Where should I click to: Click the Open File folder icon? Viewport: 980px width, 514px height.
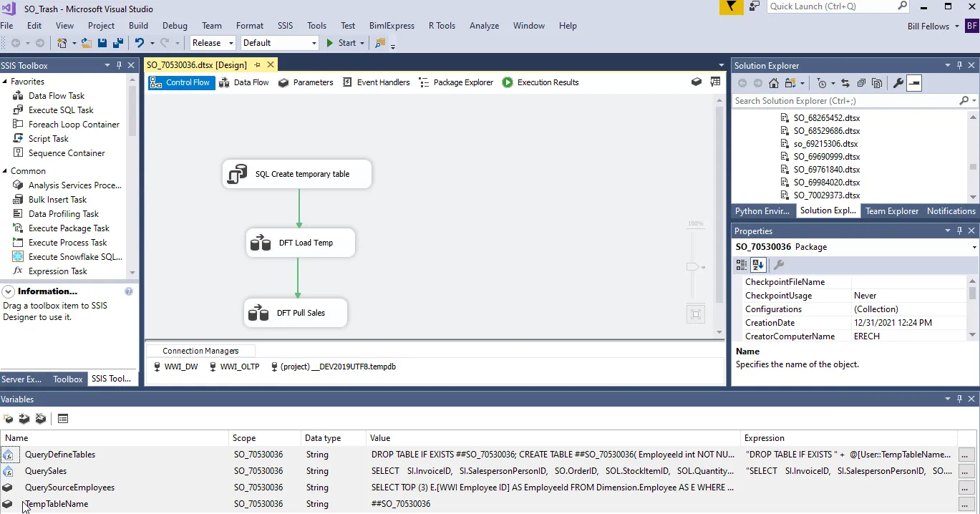tap(86, 43)
